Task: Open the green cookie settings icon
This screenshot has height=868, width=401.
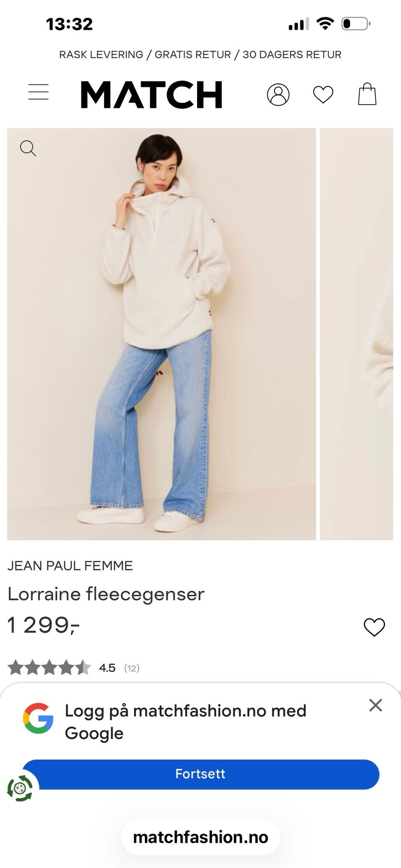Action: point(20,789)
